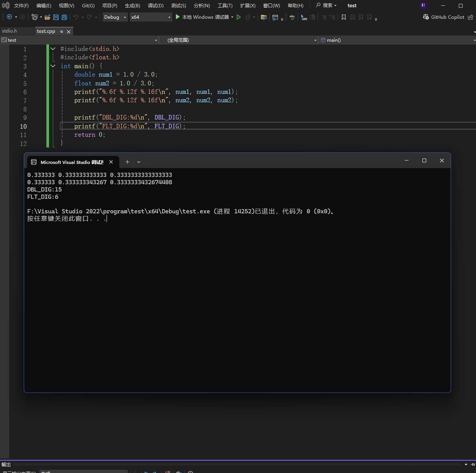
Task: Click the redo arrow icon
Action: [x=89, y=17]
